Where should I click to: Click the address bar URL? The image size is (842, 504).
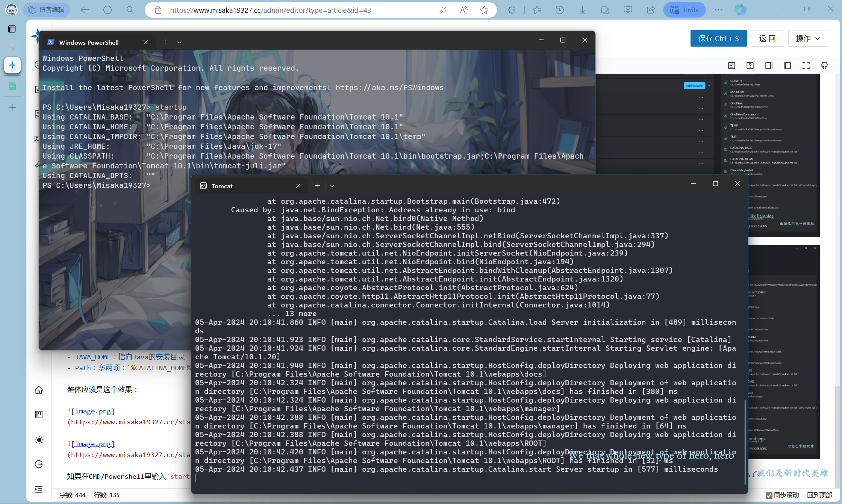click(x=270, y=10)
